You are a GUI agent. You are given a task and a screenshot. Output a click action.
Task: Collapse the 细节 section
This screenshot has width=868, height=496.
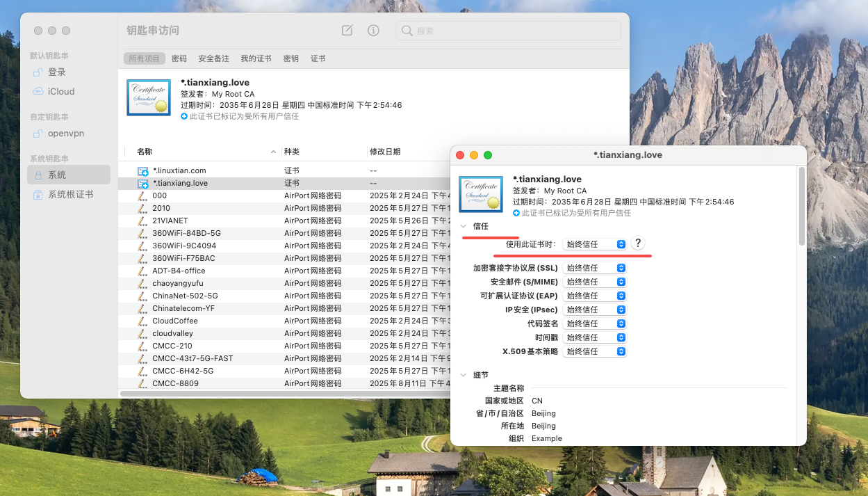coord(464,375)
